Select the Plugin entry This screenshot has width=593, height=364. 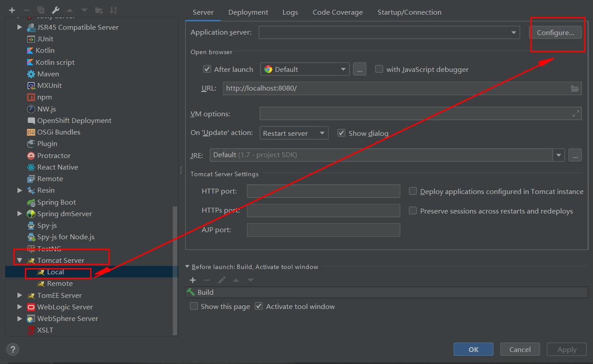click(x=42, y=144)
